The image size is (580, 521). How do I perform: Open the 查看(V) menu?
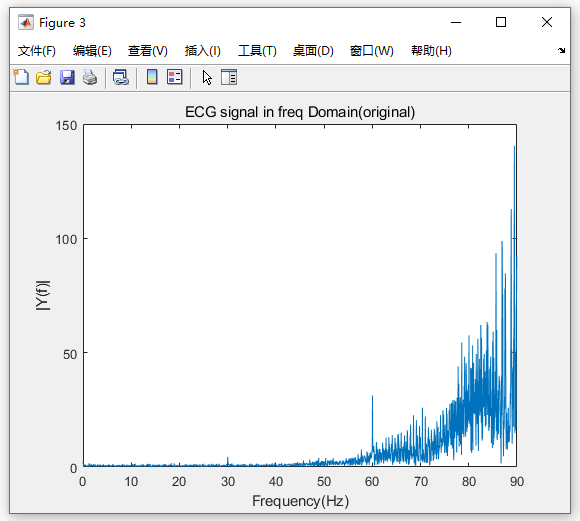click(x=148, y=51)
